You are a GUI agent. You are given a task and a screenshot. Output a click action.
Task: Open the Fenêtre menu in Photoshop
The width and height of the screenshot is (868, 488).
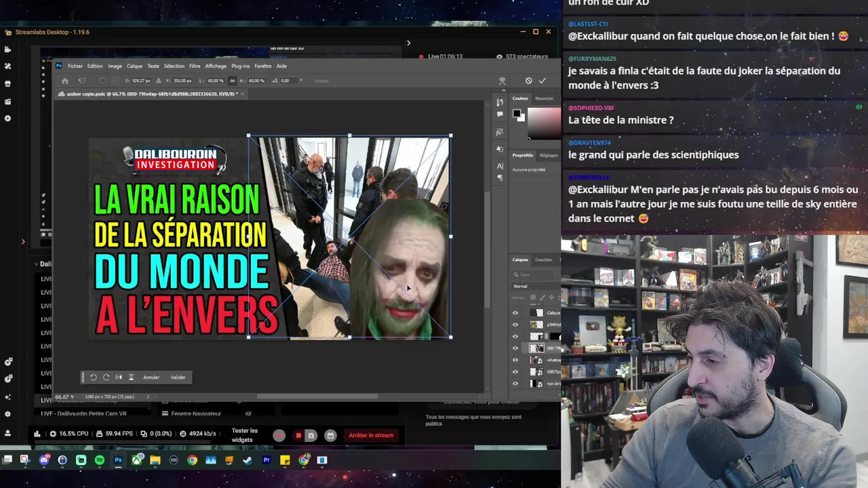[x=263, y=66]
